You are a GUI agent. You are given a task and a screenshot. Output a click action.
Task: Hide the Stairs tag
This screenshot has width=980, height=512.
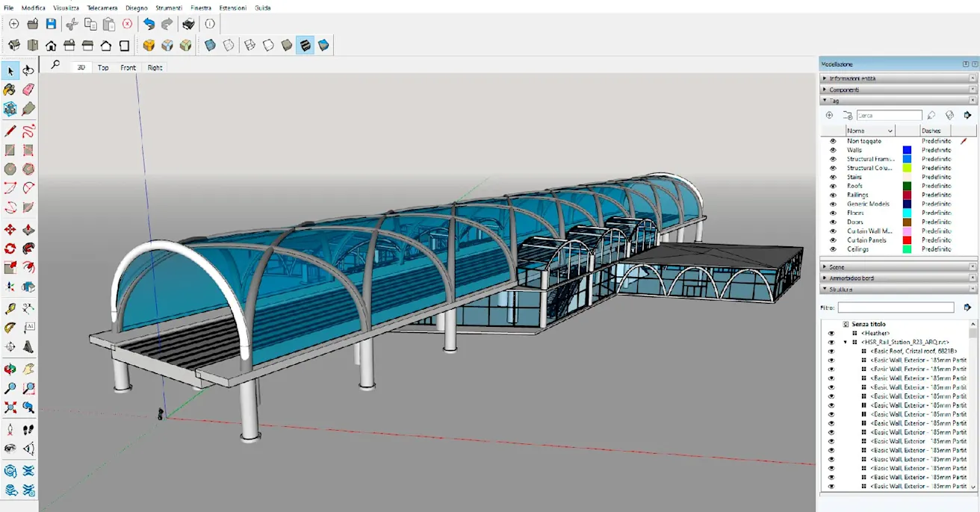click(833, 177)
